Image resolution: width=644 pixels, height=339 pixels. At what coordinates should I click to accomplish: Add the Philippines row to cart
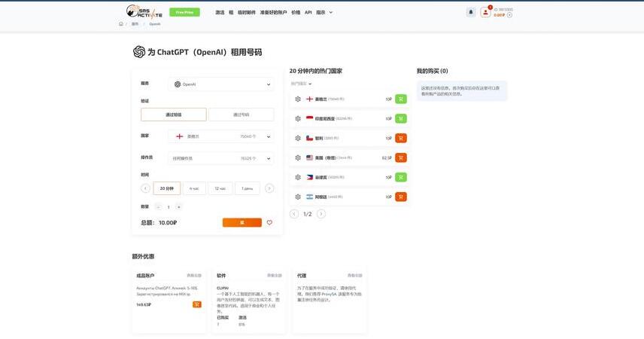401,177
